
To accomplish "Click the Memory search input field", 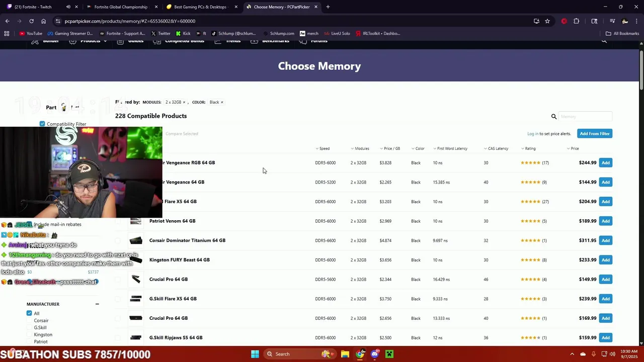I will [585, 117].
